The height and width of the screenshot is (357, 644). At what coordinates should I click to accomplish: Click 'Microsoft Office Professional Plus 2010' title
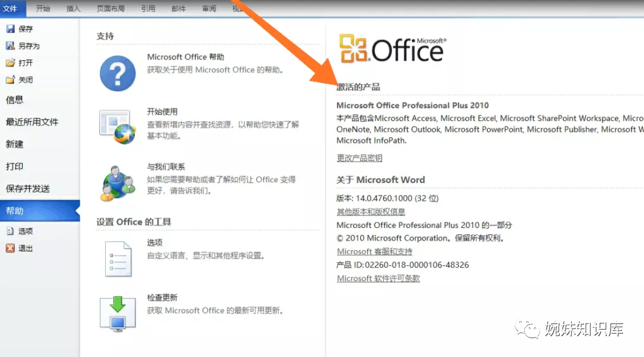[x=412, y=106]
